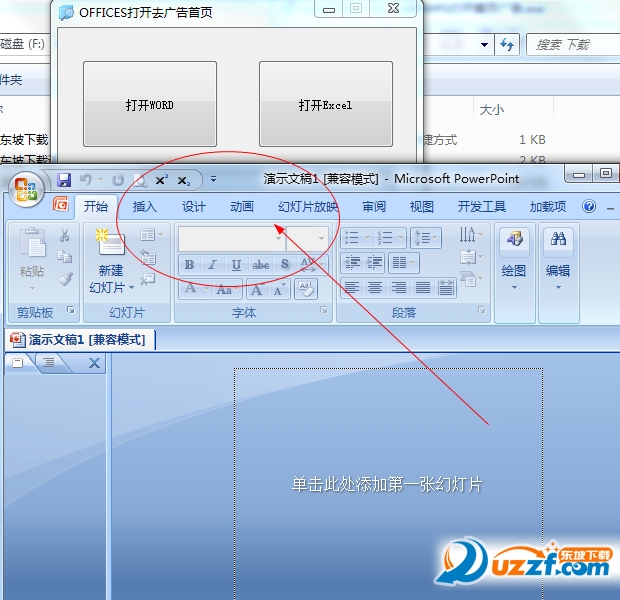Screen dimensions: 620x600
Task: Decrease list indent level
Action: (352, 263)
